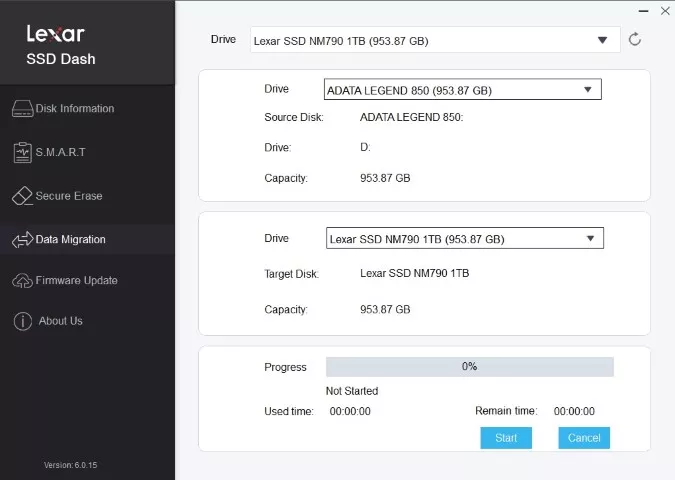Click the Firmware Update cloud icon

[x=22, y=281]
